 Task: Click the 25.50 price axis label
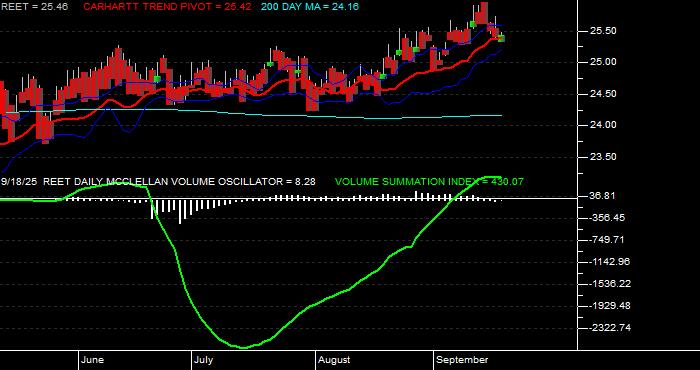click(604, 31)
